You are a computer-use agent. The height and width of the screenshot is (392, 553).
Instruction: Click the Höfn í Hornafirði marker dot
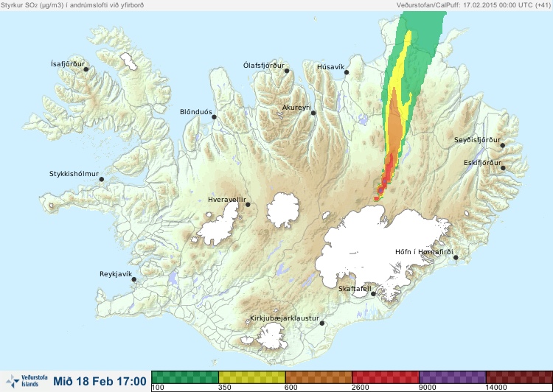[456, 258]
